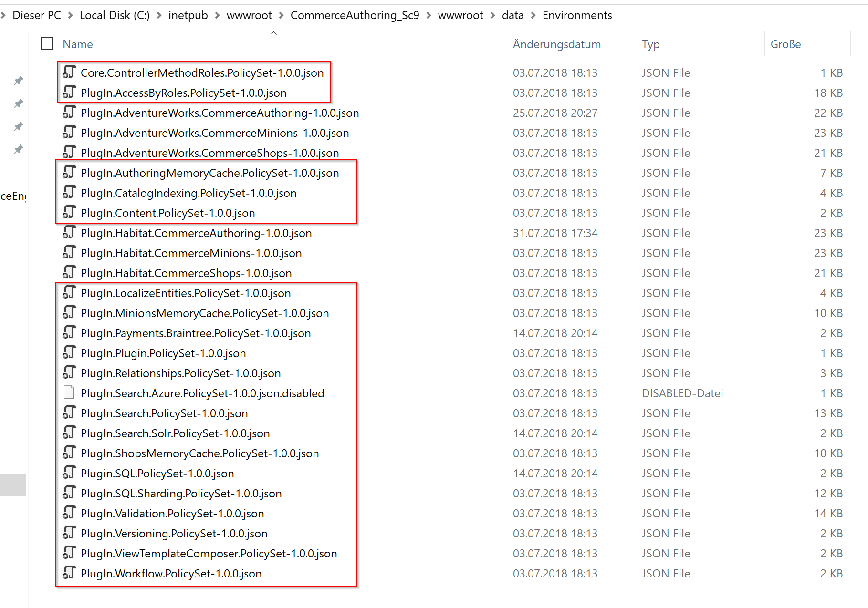The height and width of the screenshot is (608, 868).
Task: Sort files by the Typ column
Action: point(651,44)
